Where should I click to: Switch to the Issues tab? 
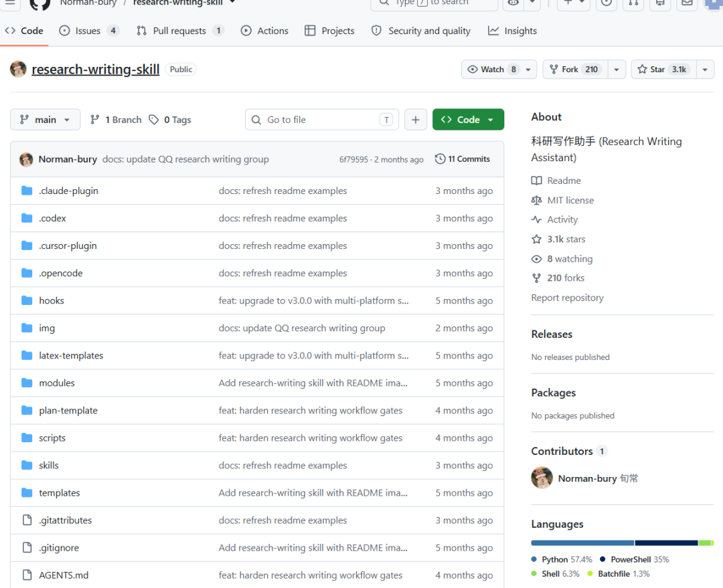pyautogui.click(x=89, y=31)
